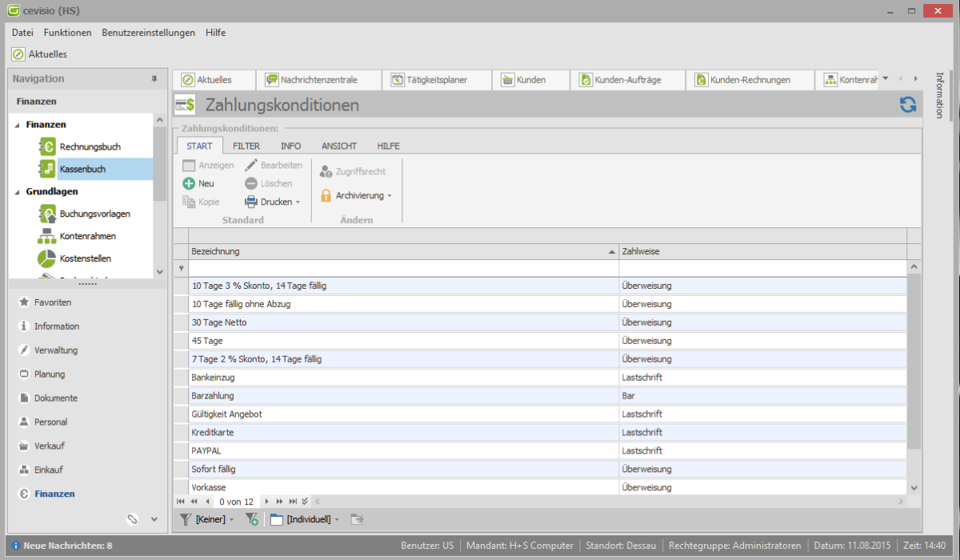Click the Personal navigation section
960x560 pixels.
click(x=50, y=422)
